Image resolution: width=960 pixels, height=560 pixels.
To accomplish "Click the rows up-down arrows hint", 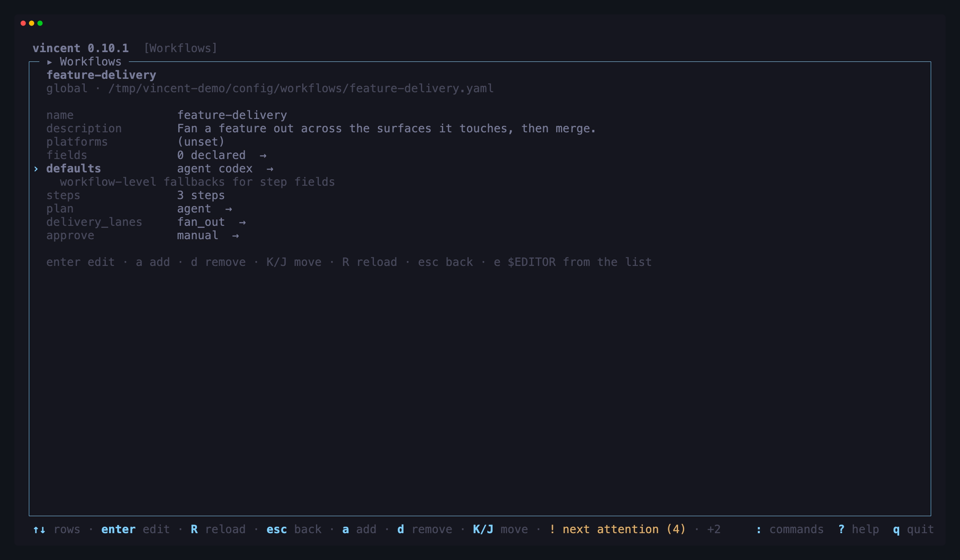I will [56, 530].
